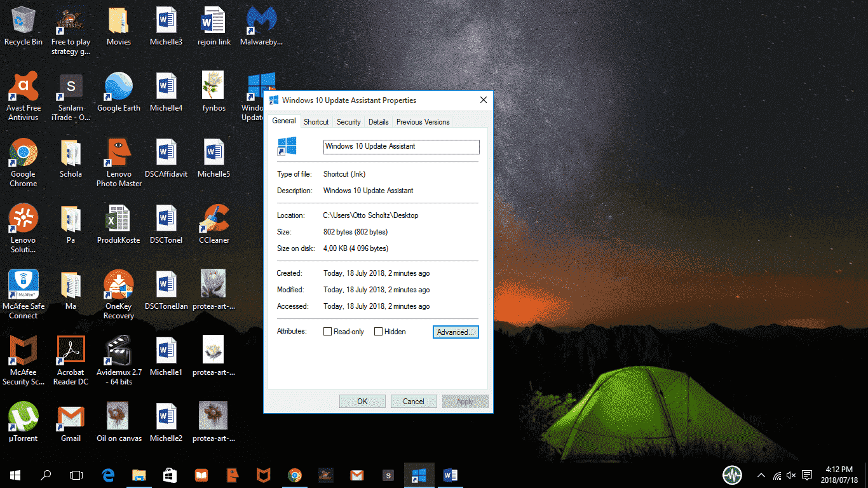Open Task View from the taskbar
868x488 pixels.
[x=76, y=475]
